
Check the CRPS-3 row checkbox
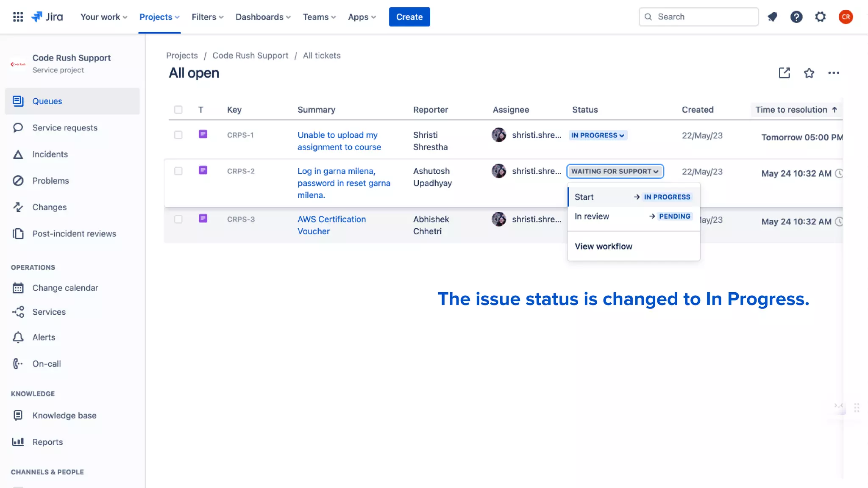pyautogui.click(x=178, y=219)
